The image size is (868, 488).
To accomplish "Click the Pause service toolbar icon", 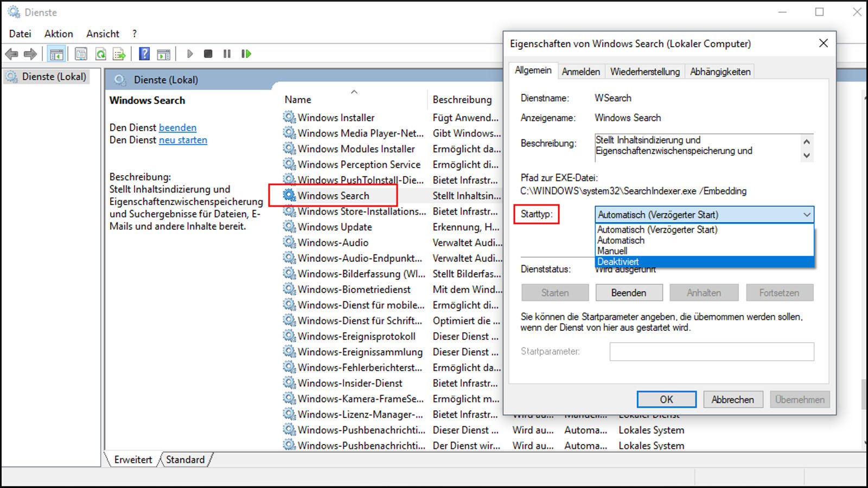I will (x=227, y=54).
